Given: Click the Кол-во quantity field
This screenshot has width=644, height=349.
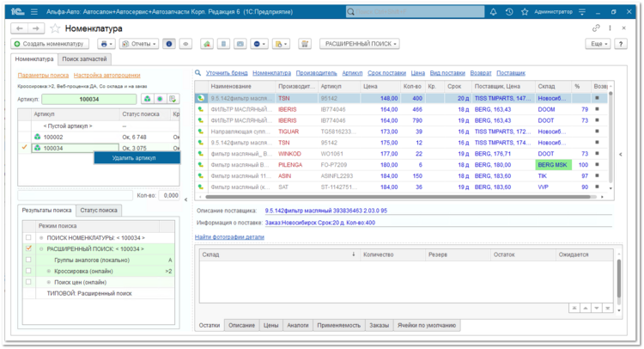Looking at the screenshot, I should point(170,195).
